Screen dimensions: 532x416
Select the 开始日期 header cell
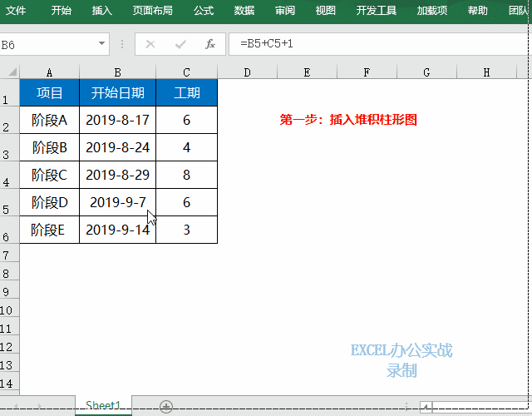click(x=118, y=92)
